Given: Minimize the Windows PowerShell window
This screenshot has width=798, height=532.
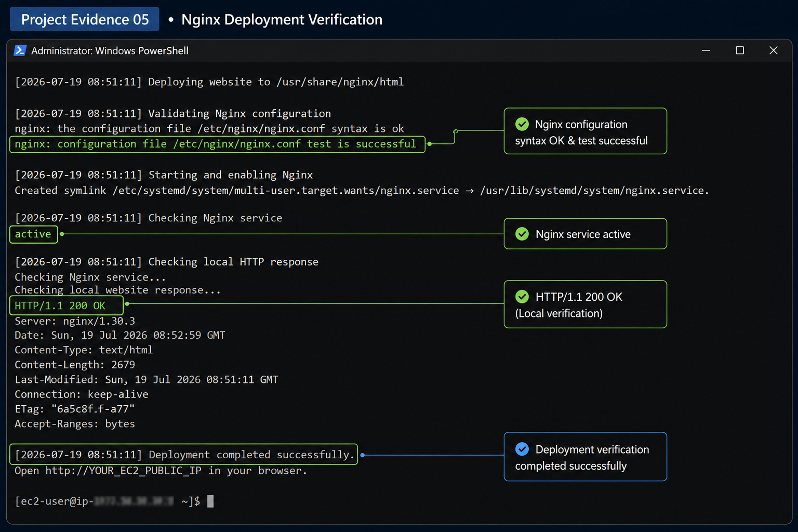Looking at the screenshot, I should click(706, 50).
